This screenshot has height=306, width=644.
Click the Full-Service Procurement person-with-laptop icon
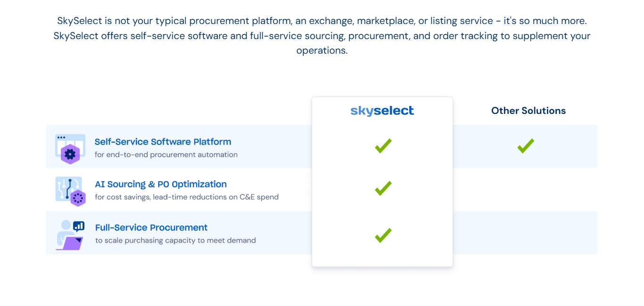click(70, 234)
